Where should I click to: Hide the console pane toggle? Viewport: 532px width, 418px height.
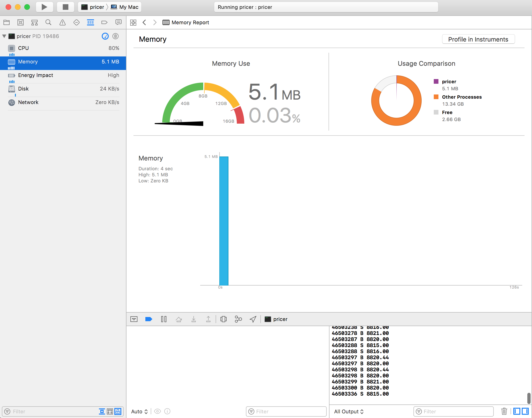(525, 411)
